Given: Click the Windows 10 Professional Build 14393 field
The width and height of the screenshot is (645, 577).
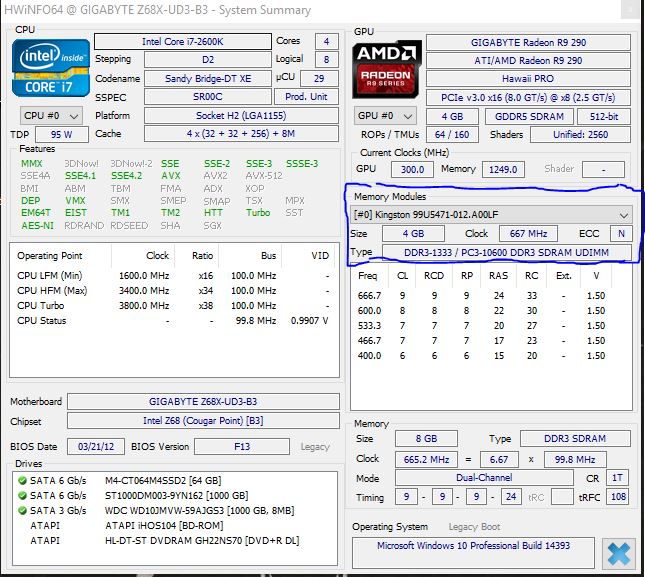Looking at the screenshot, I should (x=473, y=553).
